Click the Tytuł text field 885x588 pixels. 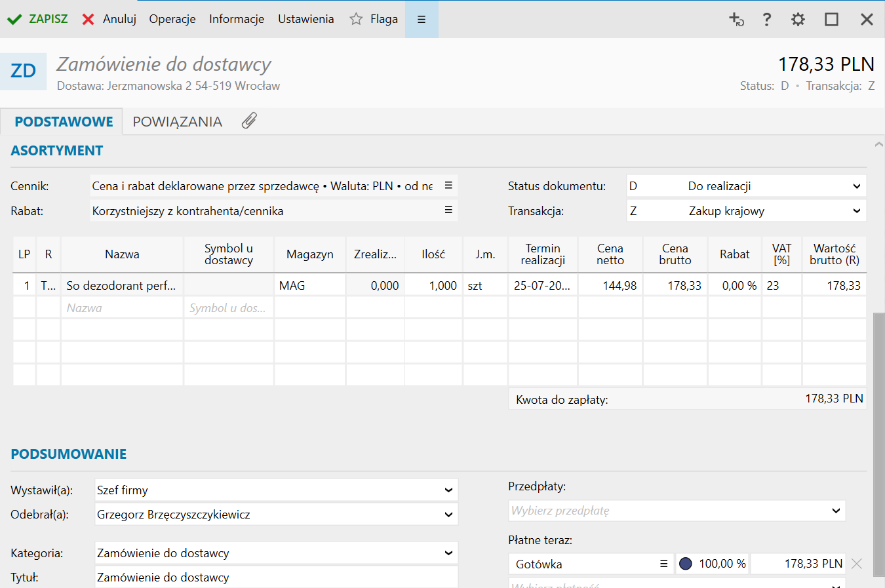(x=275, y=578)
